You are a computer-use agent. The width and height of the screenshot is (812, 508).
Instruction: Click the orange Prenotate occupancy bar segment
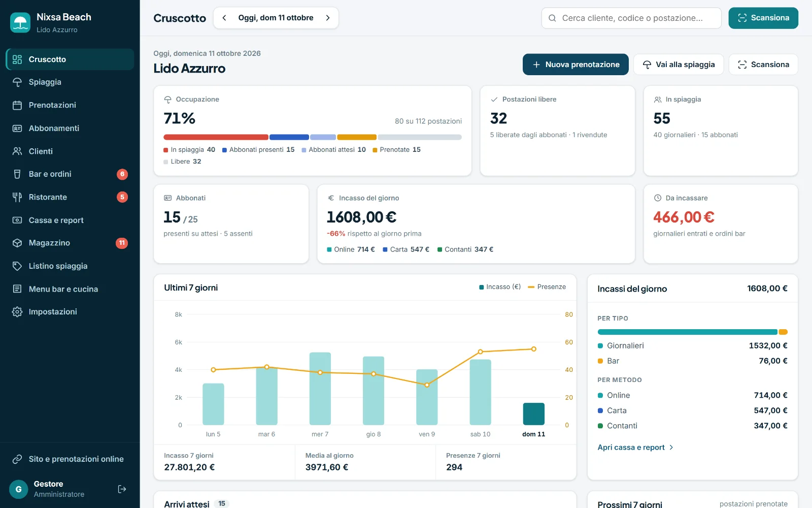pos(357,137)
